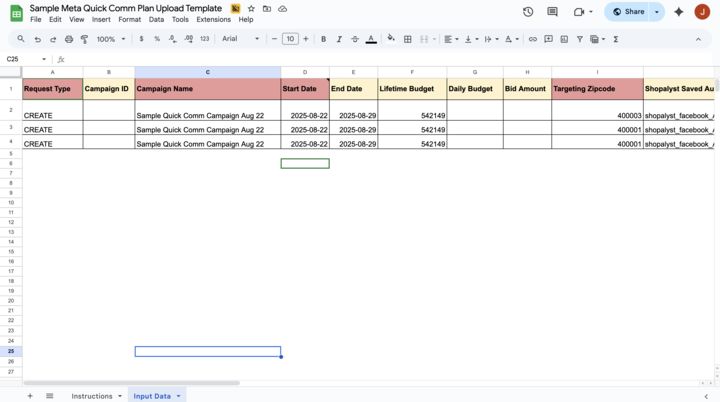This screenshot has height=402, width=720.
Task: Decrease decimal places
Action: [173, 39]
